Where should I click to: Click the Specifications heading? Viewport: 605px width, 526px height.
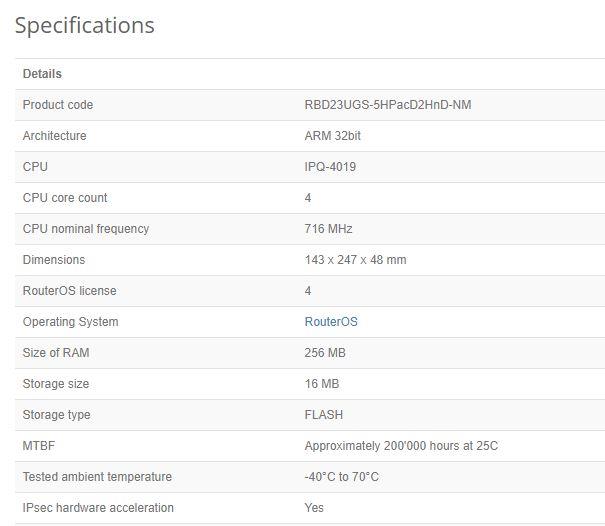coord(85,25)
